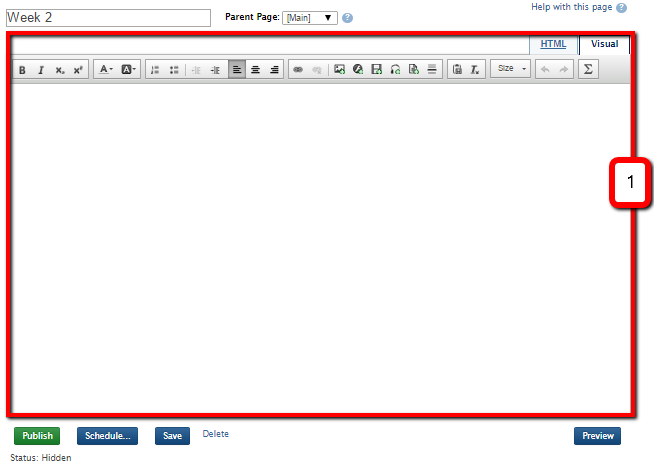The image size is (654, 473).
Task: Toggle italic formatting
Action: pos(40,70)
